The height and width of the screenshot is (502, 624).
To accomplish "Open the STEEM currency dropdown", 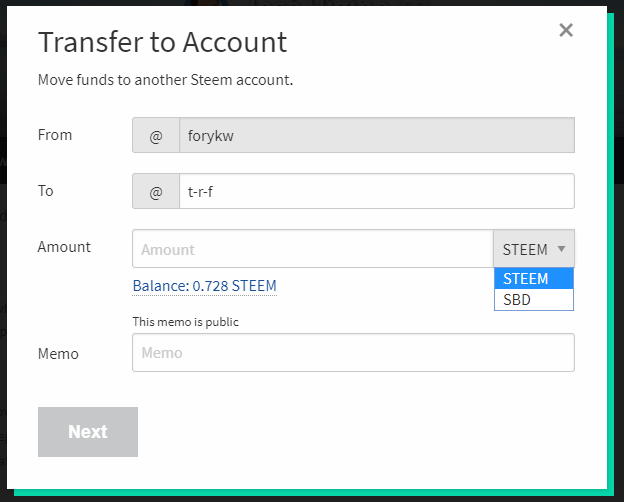I will tap(533, 249).
